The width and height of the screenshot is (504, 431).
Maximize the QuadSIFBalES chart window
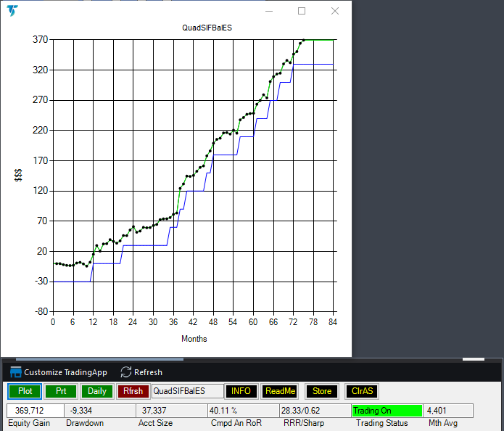302,11
